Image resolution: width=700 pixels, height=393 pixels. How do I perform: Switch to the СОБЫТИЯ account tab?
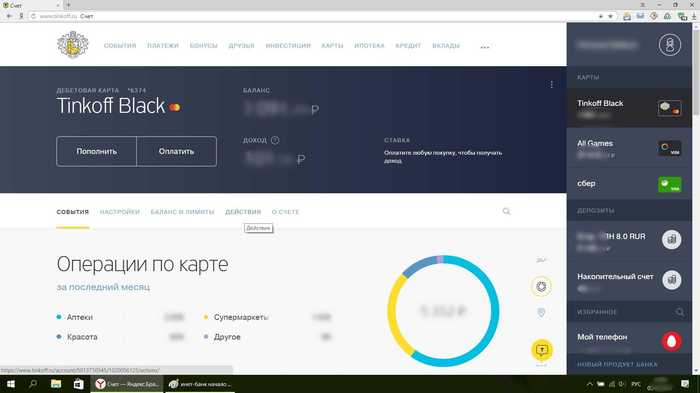click(73, 212)
